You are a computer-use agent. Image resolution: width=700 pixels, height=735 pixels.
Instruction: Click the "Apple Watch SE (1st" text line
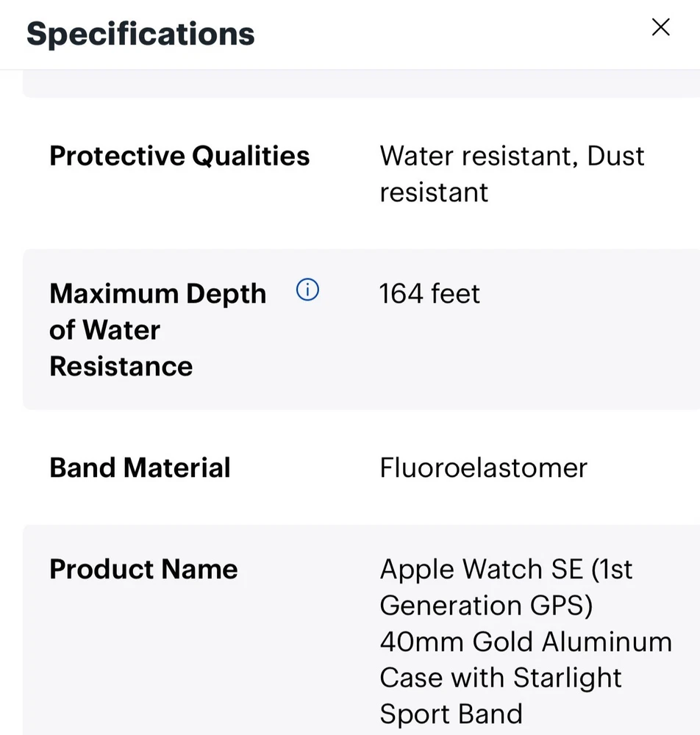(506, 569)
